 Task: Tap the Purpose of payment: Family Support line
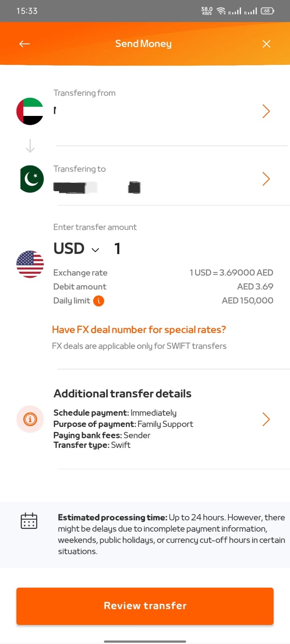point(123,424)
